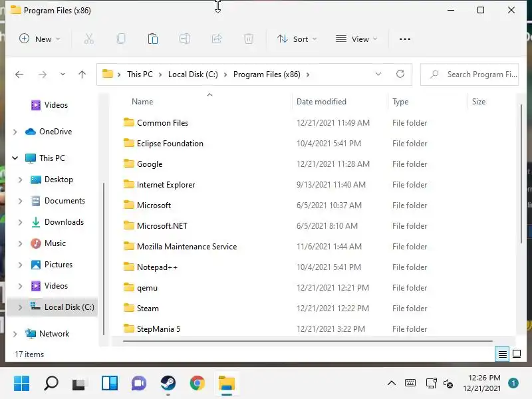This screenshot has height=399, width=532.
Task: Open Widgets panel on taskbar
Action: (x=110, y=384)
